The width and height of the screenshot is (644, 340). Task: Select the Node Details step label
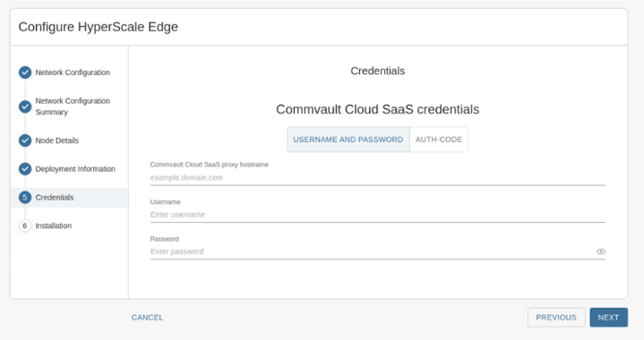[57, 140]
